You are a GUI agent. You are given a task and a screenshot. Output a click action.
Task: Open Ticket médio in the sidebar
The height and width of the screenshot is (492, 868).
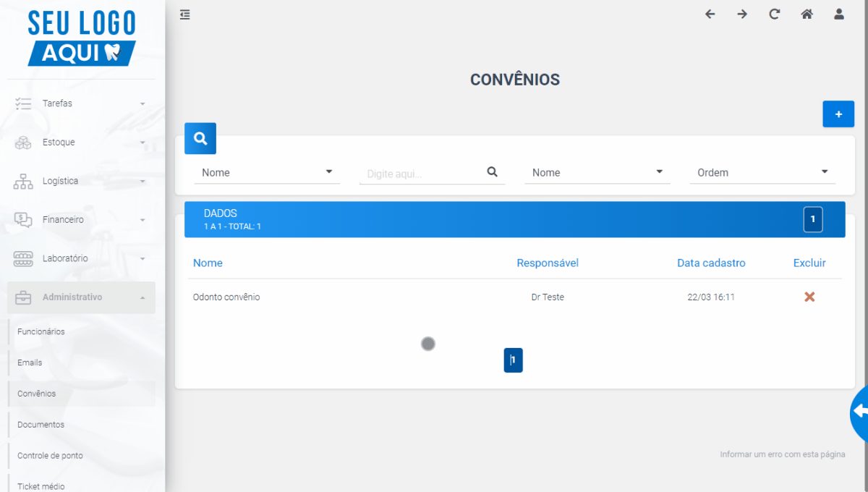click(x=41, y=487)
